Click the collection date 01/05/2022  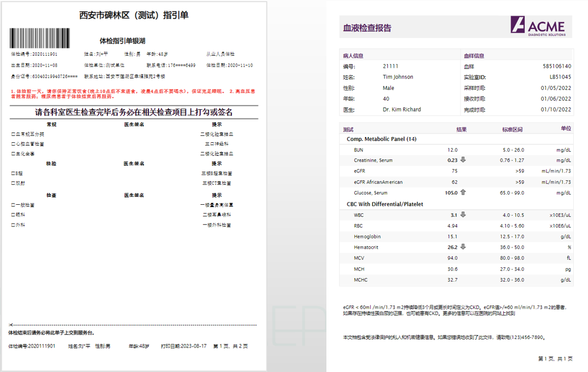coord(556,88)
